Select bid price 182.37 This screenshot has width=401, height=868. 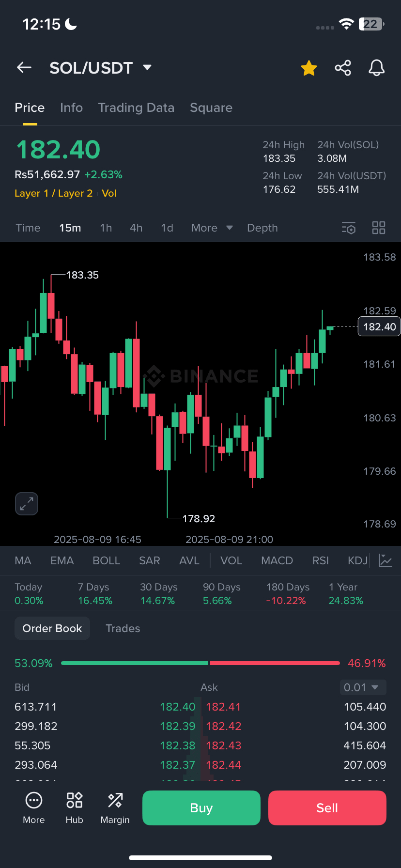click(x=177, y=765)
